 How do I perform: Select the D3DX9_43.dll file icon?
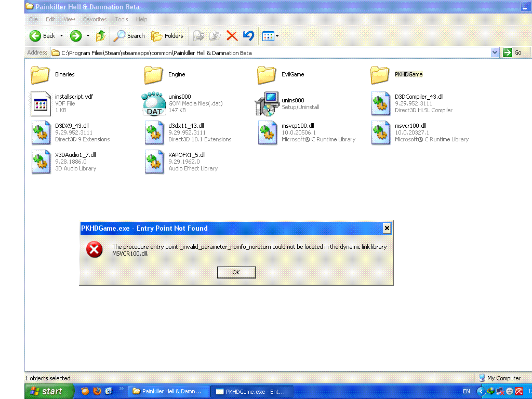[41, 132]
